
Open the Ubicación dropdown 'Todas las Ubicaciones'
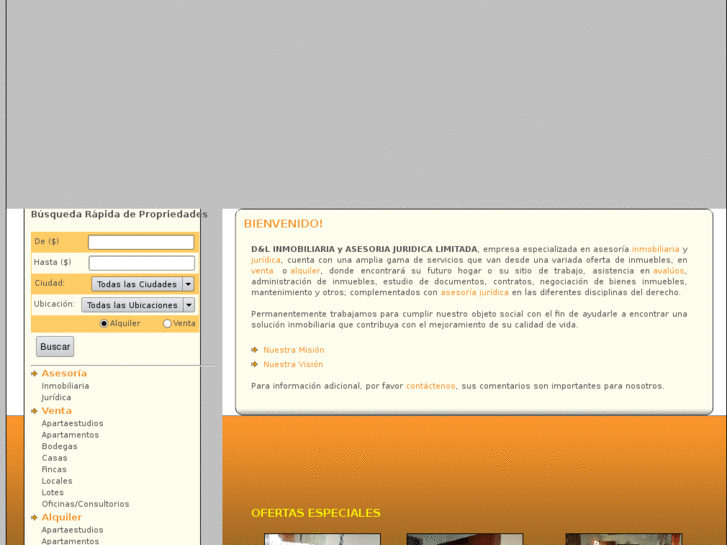click(138, 305)
